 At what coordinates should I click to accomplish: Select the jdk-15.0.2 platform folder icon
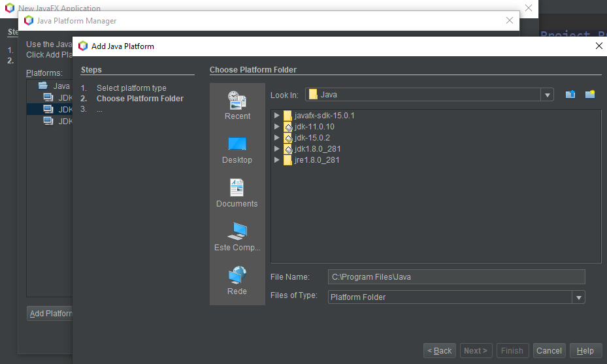[287, 138]
